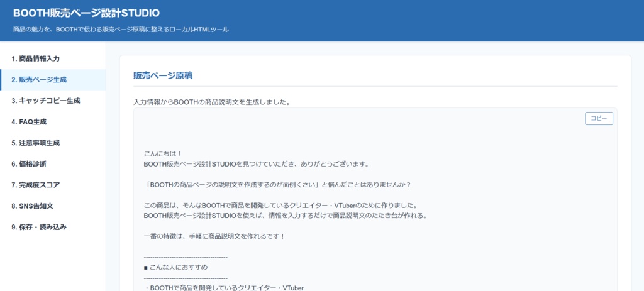
Task: Click the こんにちは！ line in the draft
Action: pos(163,154)
